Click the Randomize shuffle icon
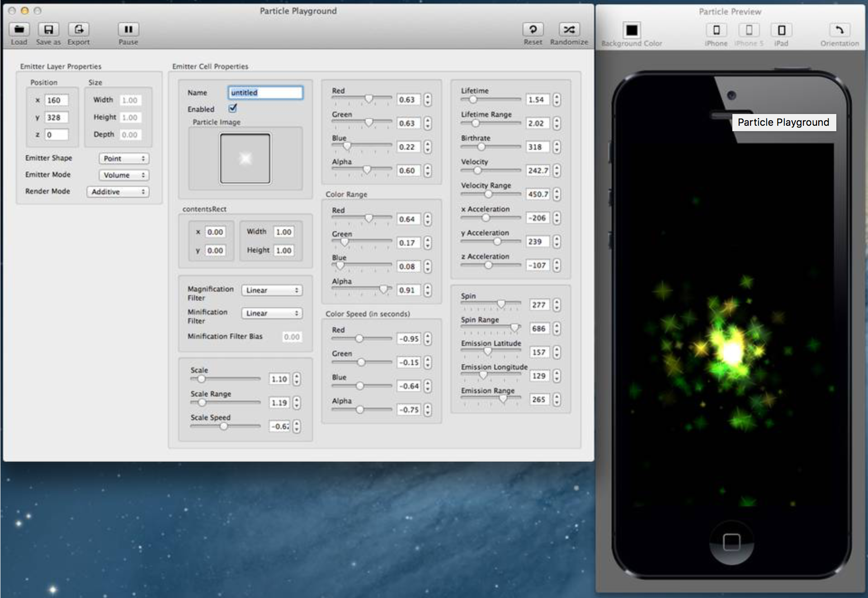The image size is (868, 598). point(569,30)
